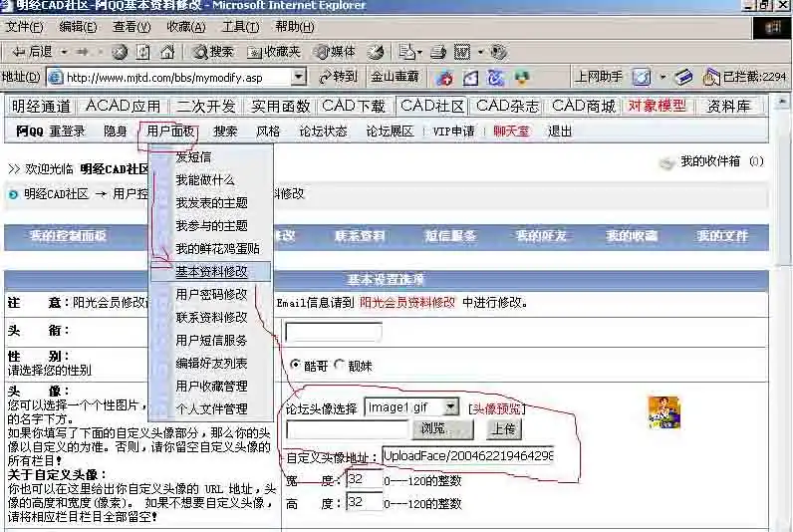Open the 用户面板 navigation item
This screenshot has height=532, width=793.
tap(170, 132)
